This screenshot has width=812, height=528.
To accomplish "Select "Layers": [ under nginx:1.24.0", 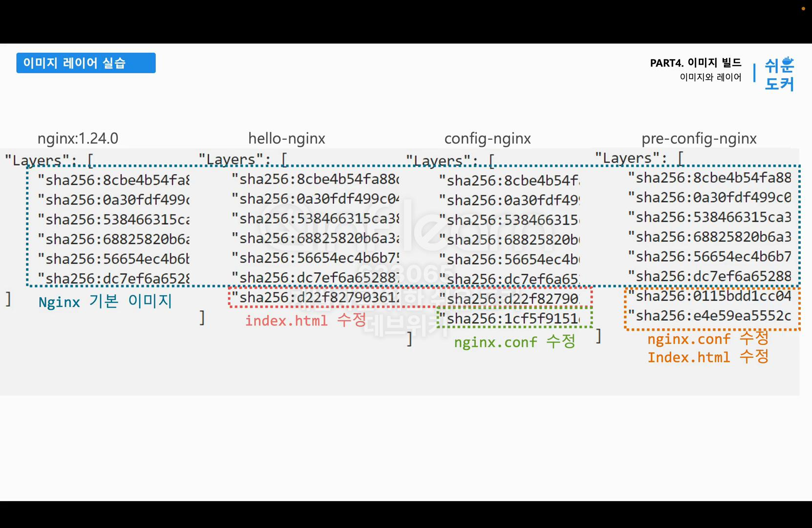I will point(49,160).
